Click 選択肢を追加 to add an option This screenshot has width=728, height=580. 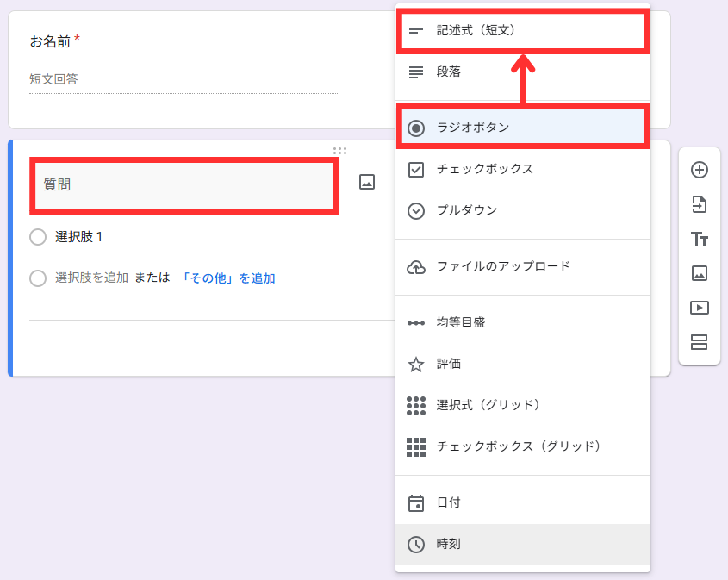pos(91,278)
